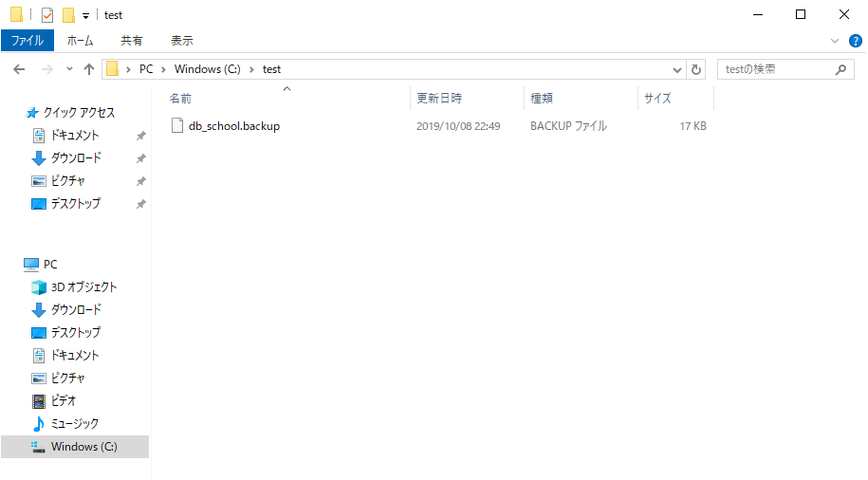The height and width of the screenshot is (480, 868).
Task: Select PC in the address breadcrumb
Action: tap(146, 69)
